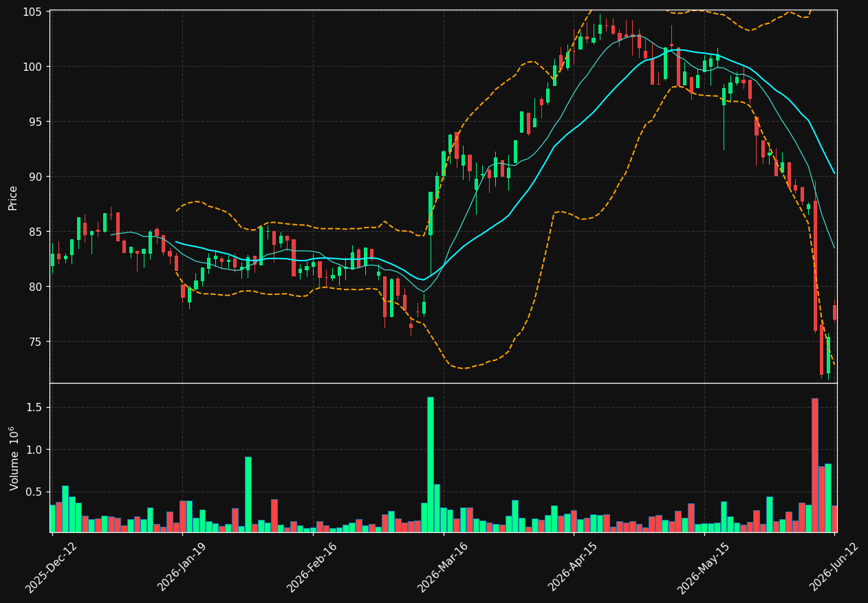This screenshot has width=868, height=603.
Task: Click the 80 price tick label
Action: click(36, 287)
